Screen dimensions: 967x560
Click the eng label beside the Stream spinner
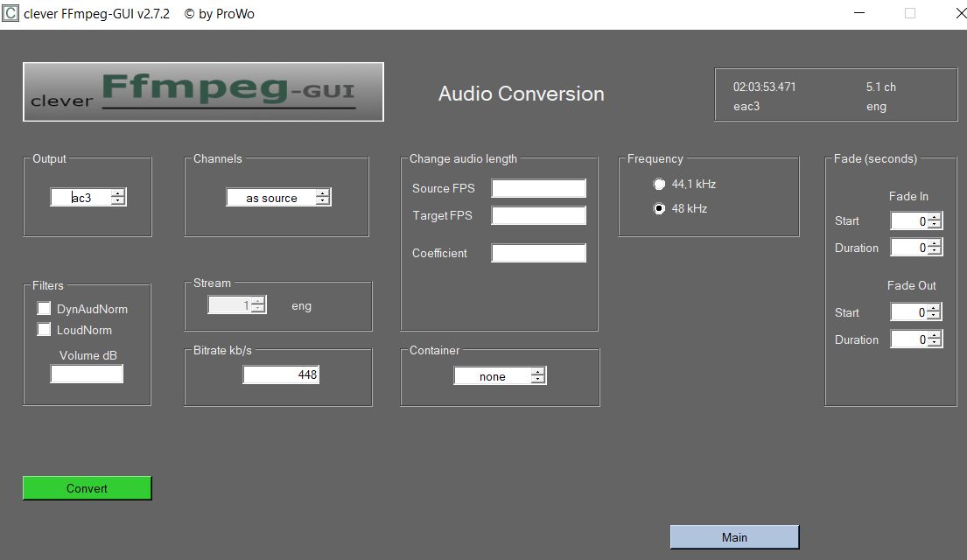click(302, 306)
